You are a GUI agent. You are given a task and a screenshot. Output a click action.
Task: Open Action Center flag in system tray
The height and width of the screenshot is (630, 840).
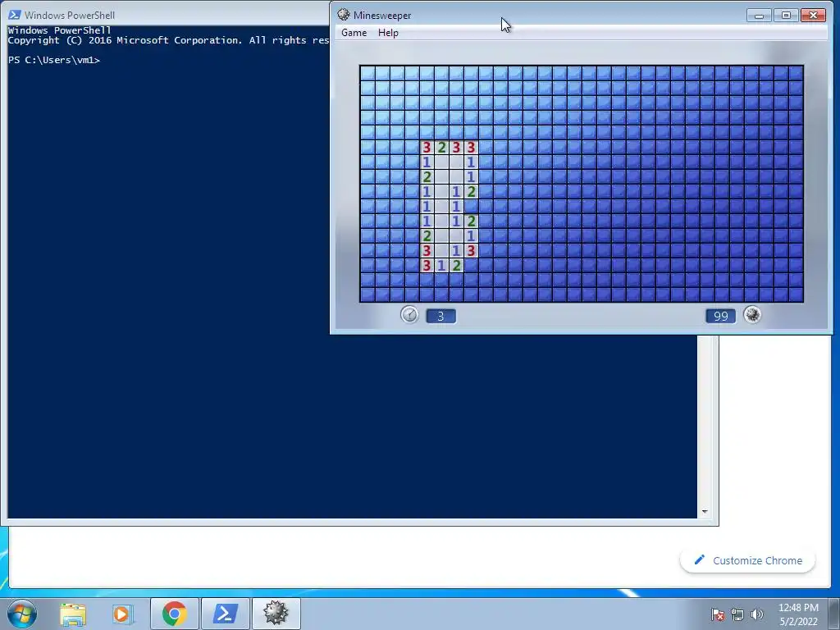click(x=718, y=615)
